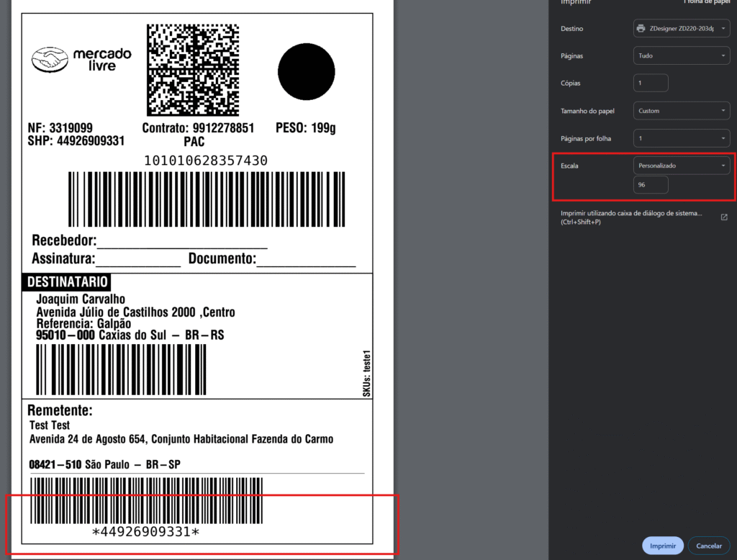Image resolution: width=737 pixels, height=560 pixels.
Task: Click the barcode under 101010628357430
Action: click(206, 199)
